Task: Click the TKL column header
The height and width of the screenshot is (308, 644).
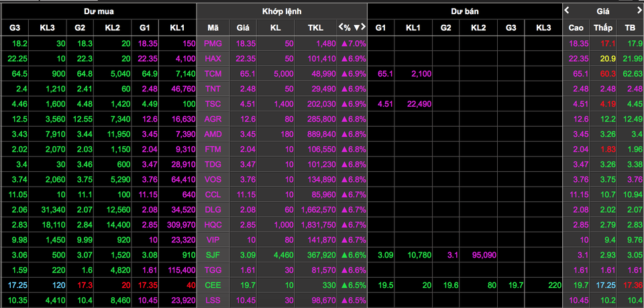Action: coord(315,28)
